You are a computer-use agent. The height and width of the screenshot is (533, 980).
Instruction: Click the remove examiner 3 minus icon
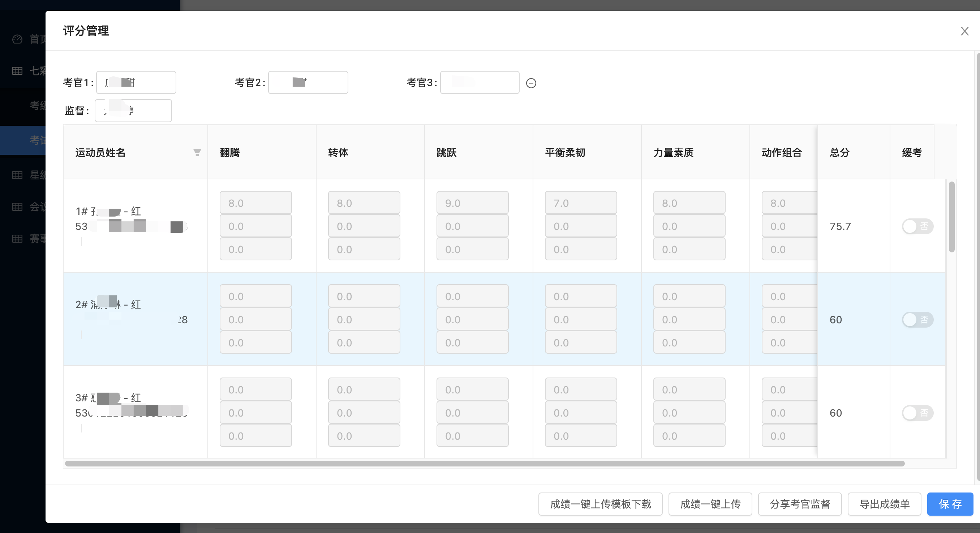(531, 83)
